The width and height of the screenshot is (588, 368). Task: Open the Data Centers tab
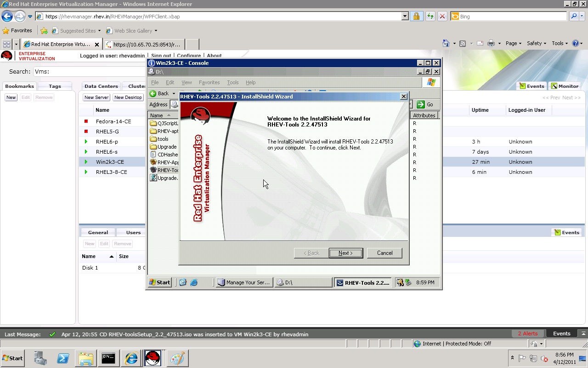101,86
